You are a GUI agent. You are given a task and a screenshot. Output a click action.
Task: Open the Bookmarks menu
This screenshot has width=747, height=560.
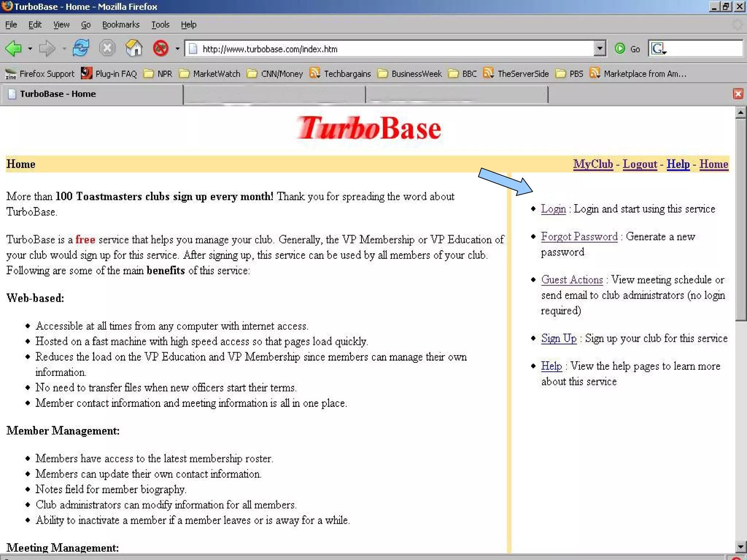click(x=121, y=24)
